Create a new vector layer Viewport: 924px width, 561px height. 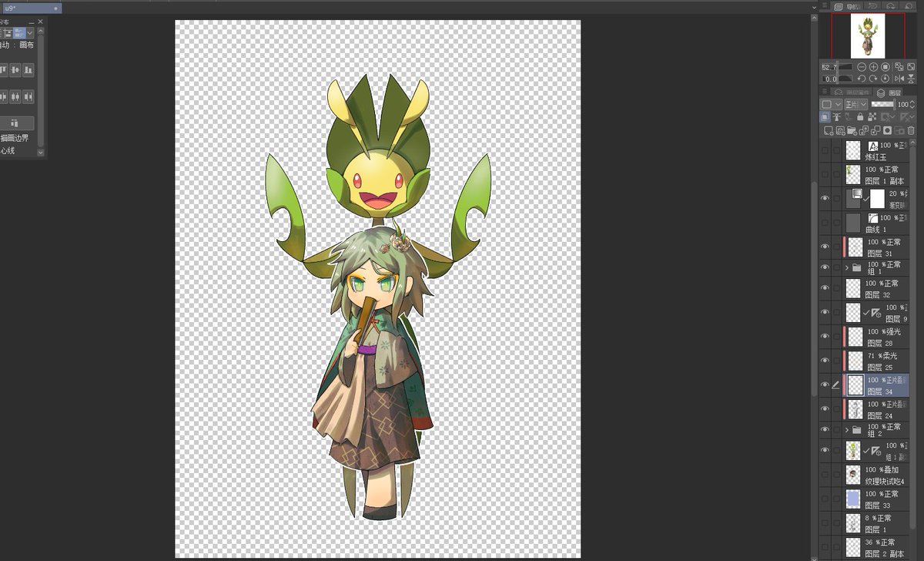click(x=841, y=131)
